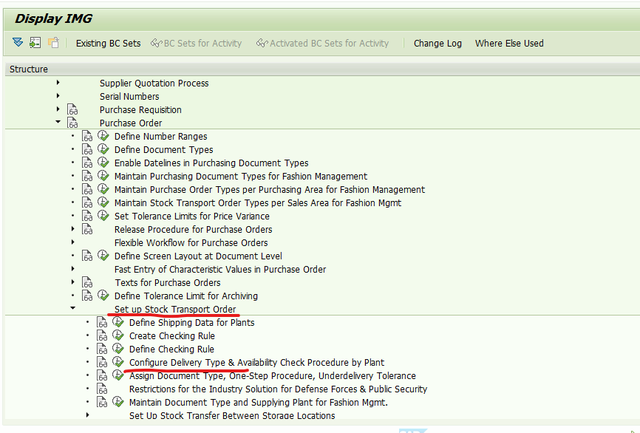Image resolution: width=640 pixels, height=433 pixels.
Task: Execute Enable Datelines in Purchasing Document Types
Action: point(103,162)
